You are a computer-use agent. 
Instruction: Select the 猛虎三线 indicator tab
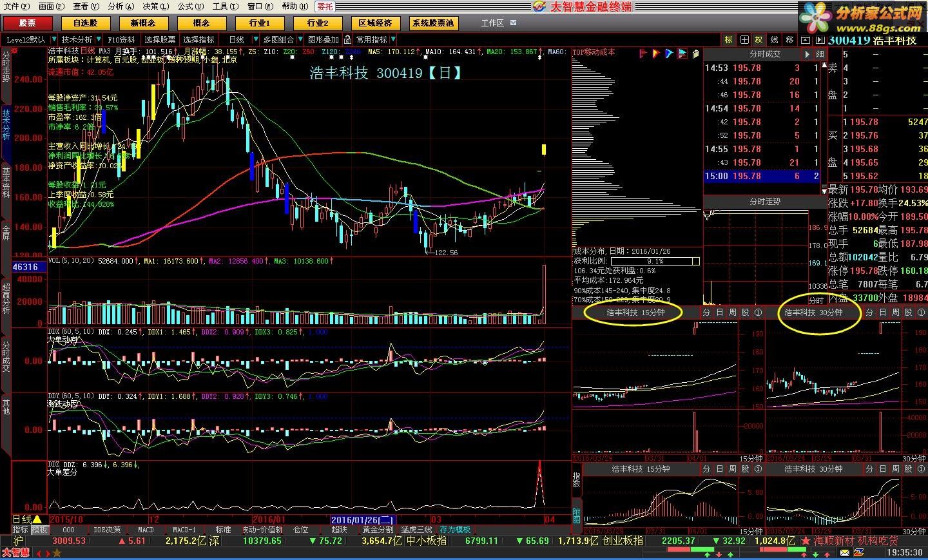[x=416, y=530]
